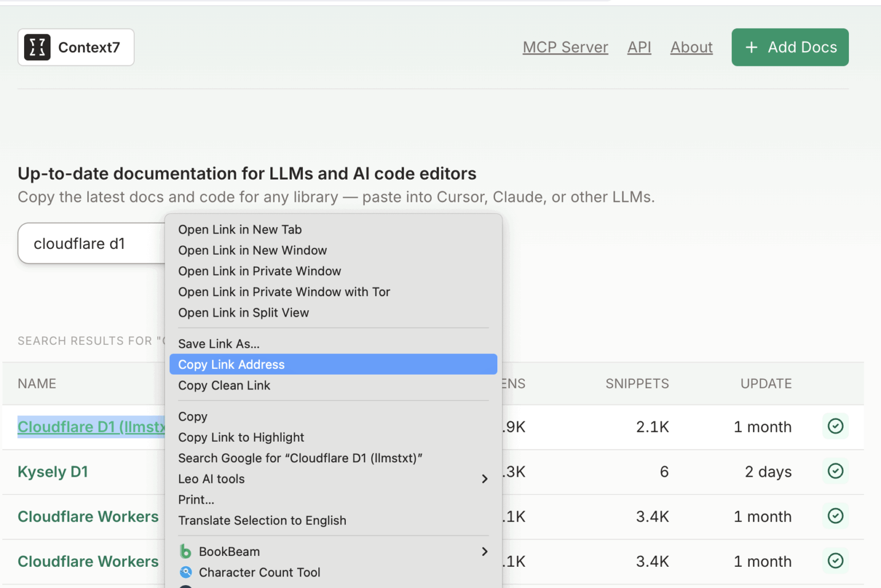
Task: Select Copy Clean Link option
Action: [224, 385]
